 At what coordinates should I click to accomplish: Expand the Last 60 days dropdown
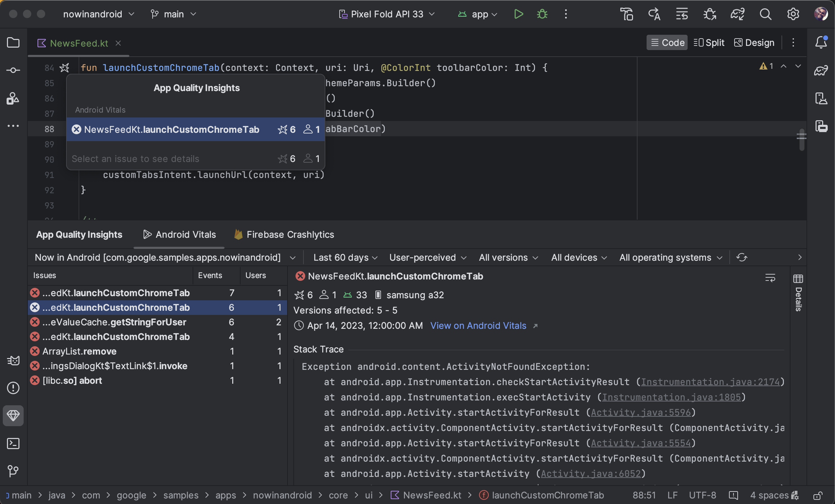(345, 258)
